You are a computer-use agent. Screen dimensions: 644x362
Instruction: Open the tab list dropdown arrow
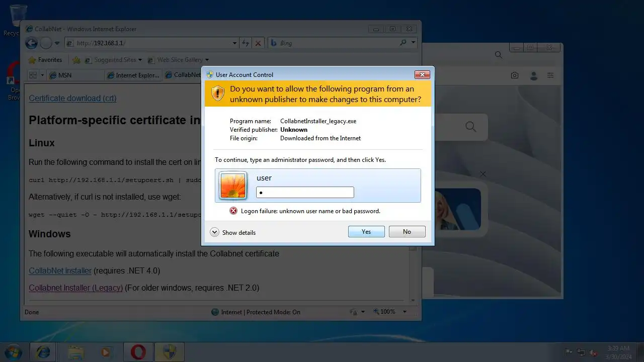[43, 75]
